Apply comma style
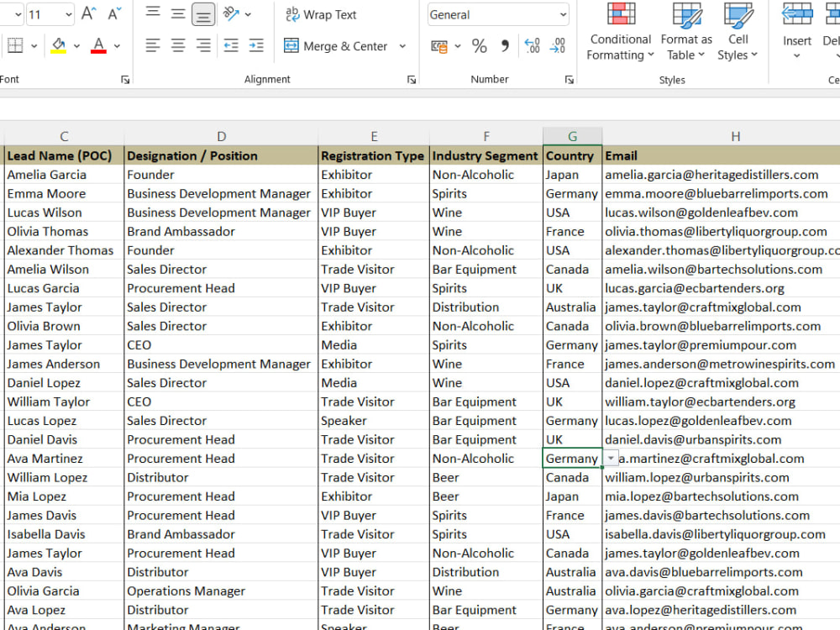Screen dimensions: 840x630 pyautogui.click(x=505, y=46)
